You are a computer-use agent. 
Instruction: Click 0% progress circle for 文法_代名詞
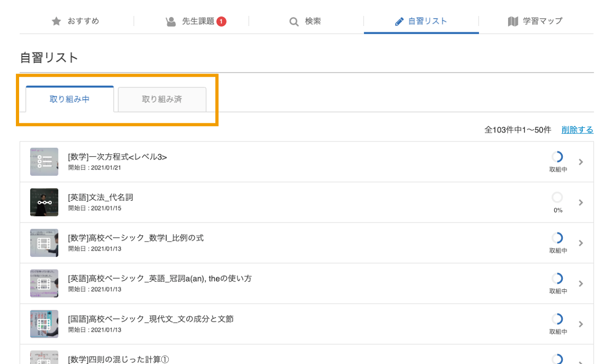click(557, 197)
